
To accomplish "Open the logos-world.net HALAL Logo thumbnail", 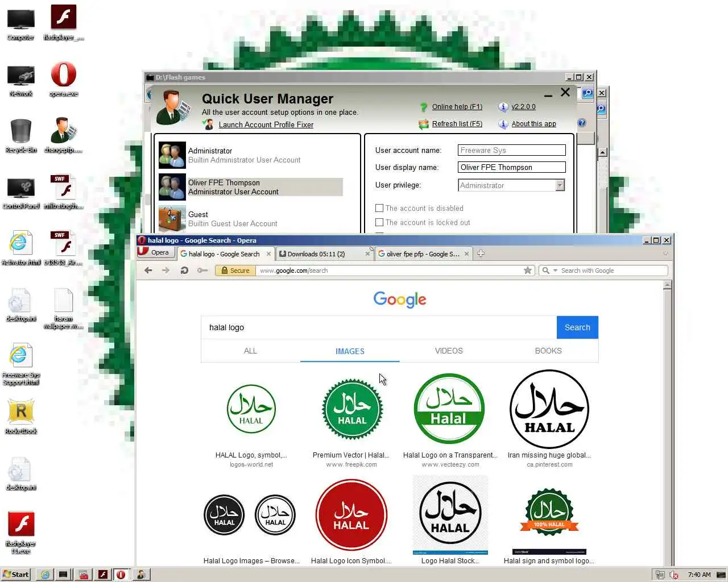I will [x=251, y=409].
